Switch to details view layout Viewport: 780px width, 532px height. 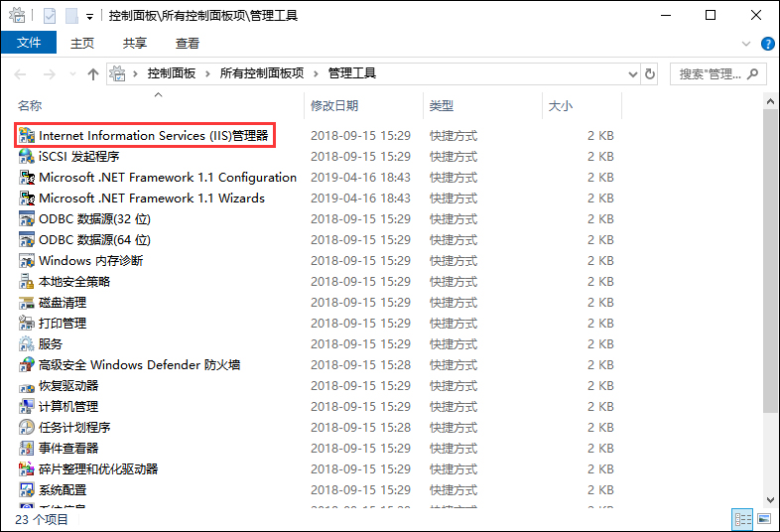742,519
